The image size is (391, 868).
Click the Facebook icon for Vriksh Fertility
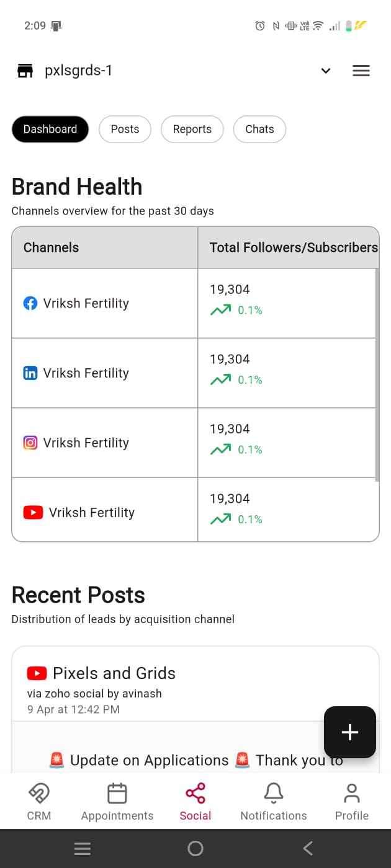coord(30,303)
